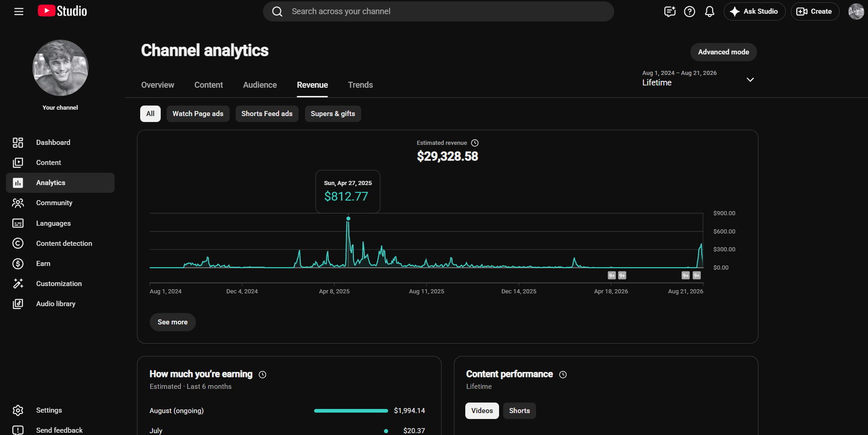Click the notifications bell icon
The height and width of the screenshot is (435, 868).
tap(710, 11)
